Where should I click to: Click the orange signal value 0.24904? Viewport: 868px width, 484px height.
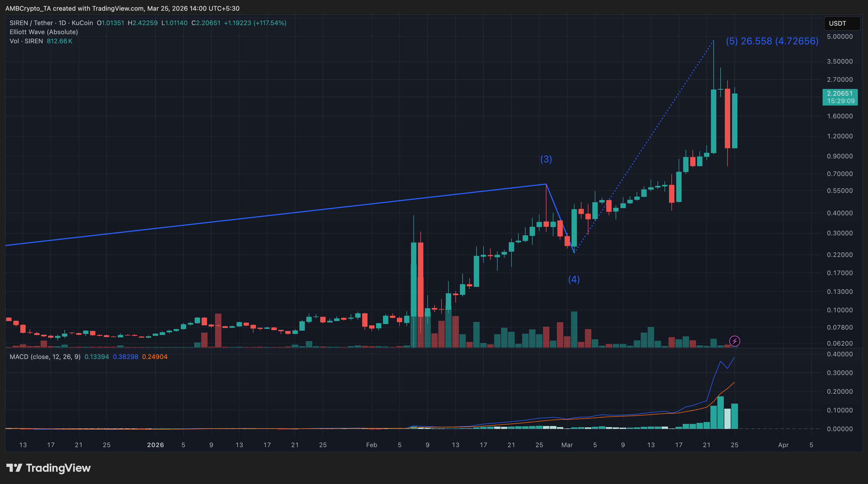(x=155, y=357)
